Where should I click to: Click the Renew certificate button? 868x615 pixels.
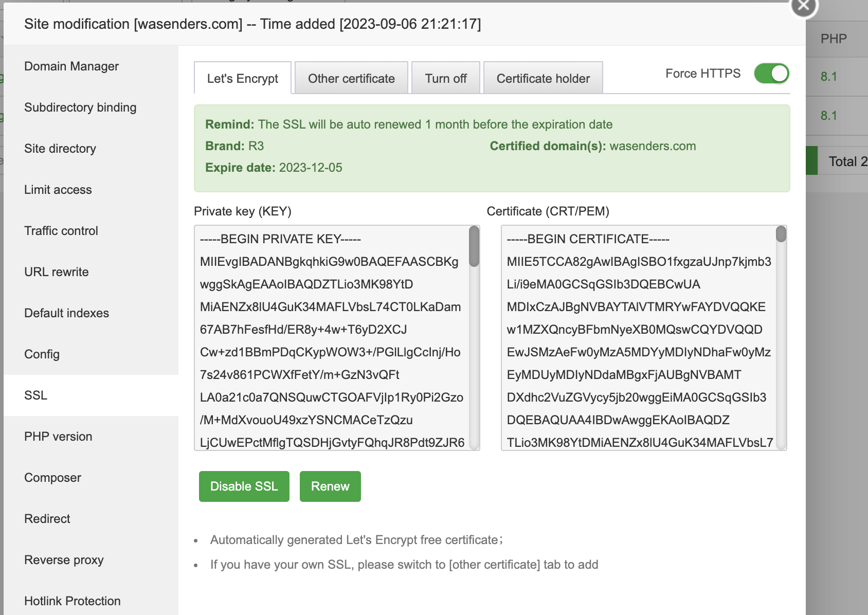tap(330, 486)
